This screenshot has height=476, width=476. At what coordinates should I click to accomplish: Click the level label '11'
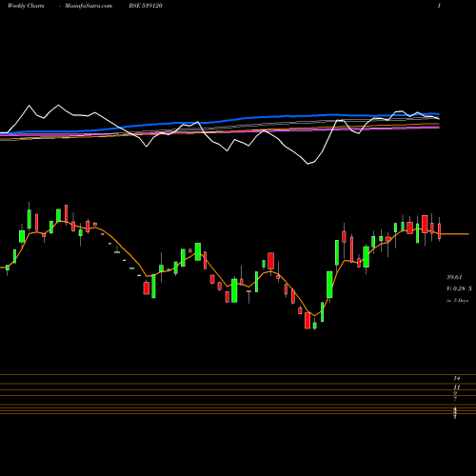(457, 387)
